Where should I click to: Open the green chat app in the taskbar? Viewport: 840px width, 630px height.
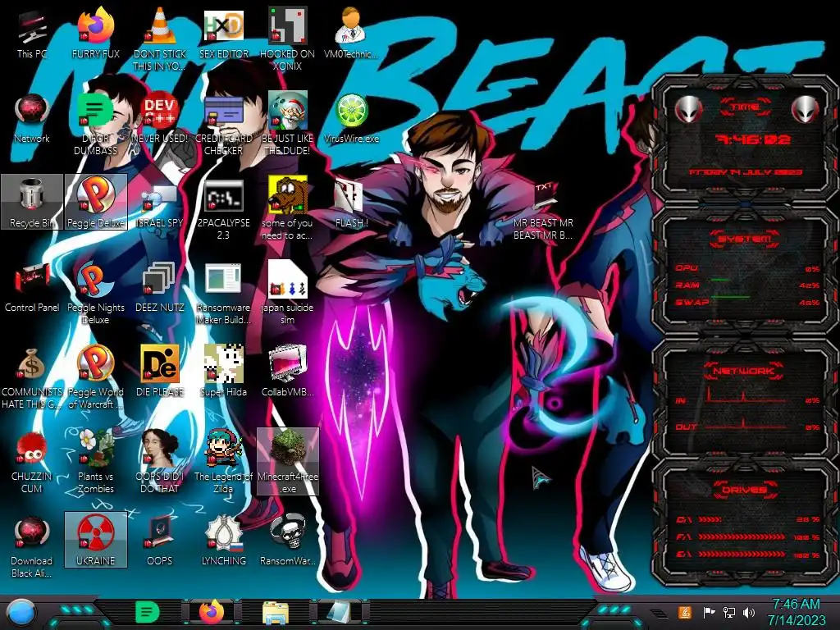point(148,612)
